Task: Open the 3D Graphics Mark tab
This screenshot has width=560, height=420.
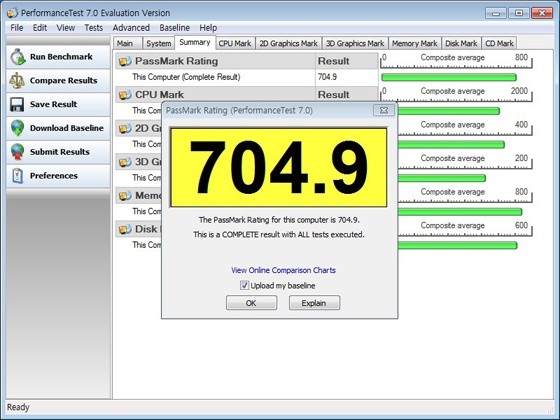Action: coord(355,43)
